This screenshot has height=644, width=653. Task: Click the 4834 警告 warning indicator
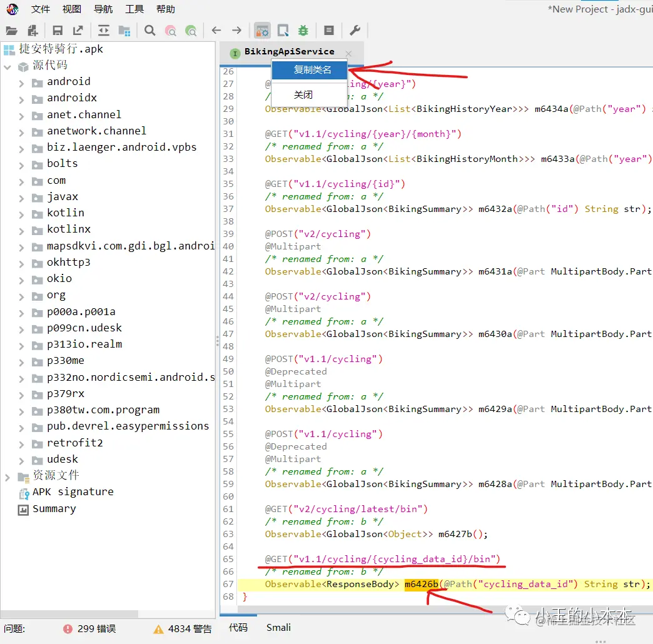coord(183,628)
